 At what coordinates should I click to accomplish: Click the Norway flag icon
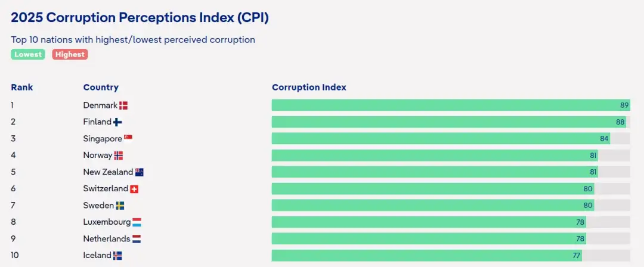(x=118, y=156)
